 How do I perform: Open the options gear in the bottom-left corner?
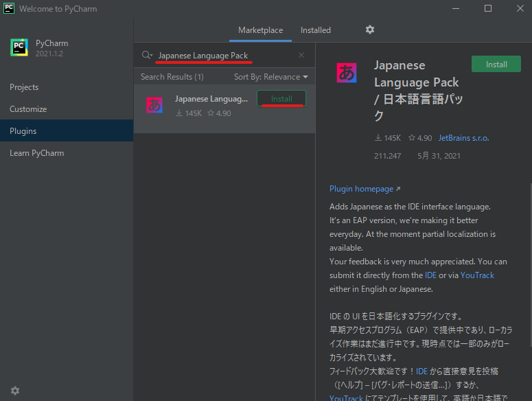point(15,391)
